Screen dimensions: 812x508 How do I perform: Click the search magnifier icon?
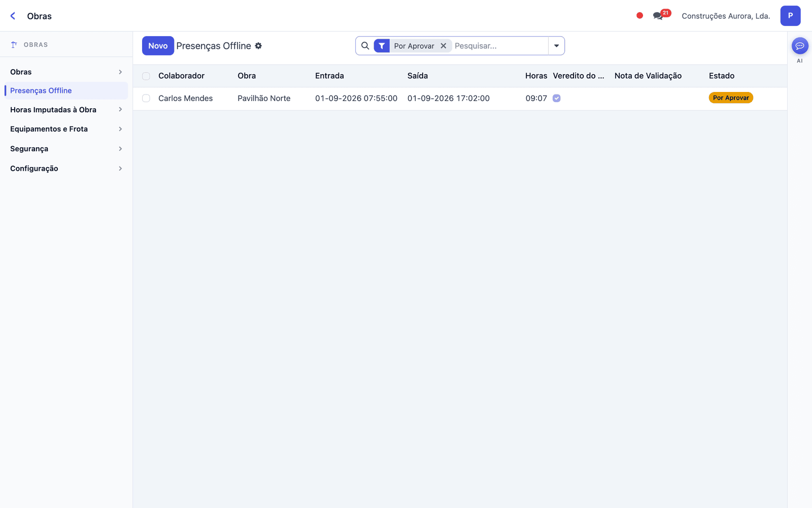(x=365, y=46)
